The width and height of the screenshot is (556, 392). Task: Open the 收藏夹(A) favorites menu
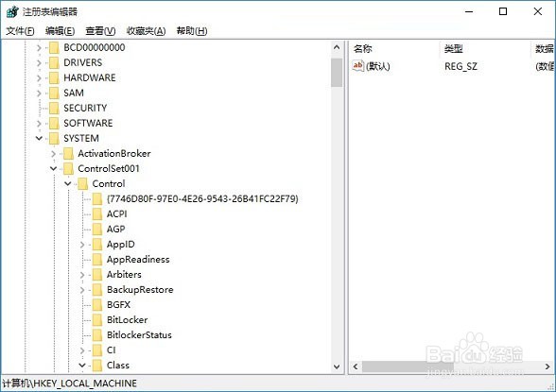[146, 31]
